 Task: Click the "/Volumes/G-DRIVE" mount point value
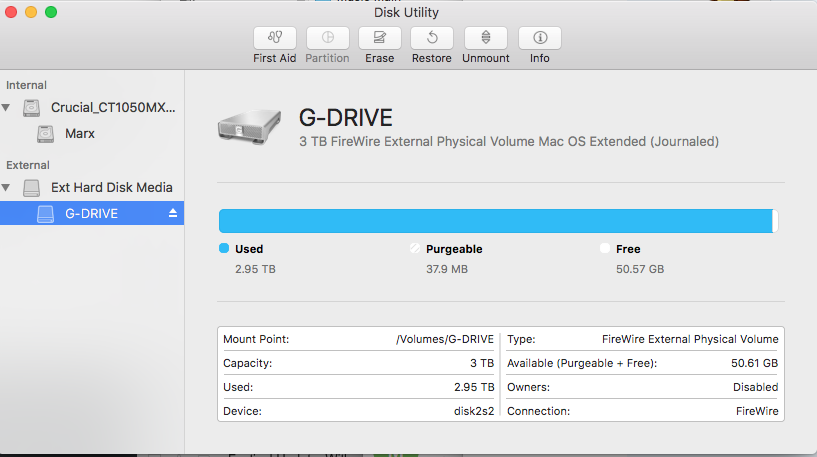445,339
